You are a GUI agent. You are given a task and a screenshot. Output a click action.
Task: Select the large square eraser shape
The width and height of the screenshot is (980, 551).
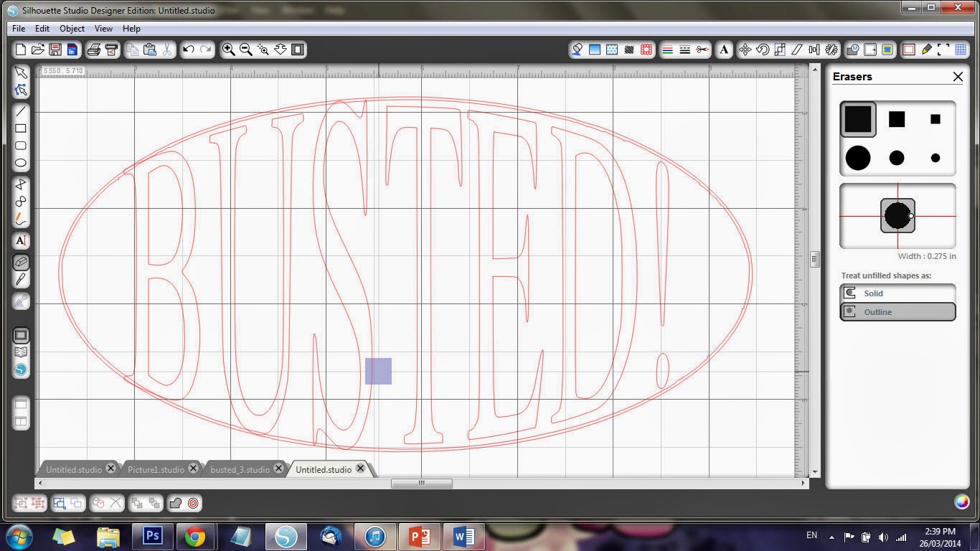click(x=858, y=119)
